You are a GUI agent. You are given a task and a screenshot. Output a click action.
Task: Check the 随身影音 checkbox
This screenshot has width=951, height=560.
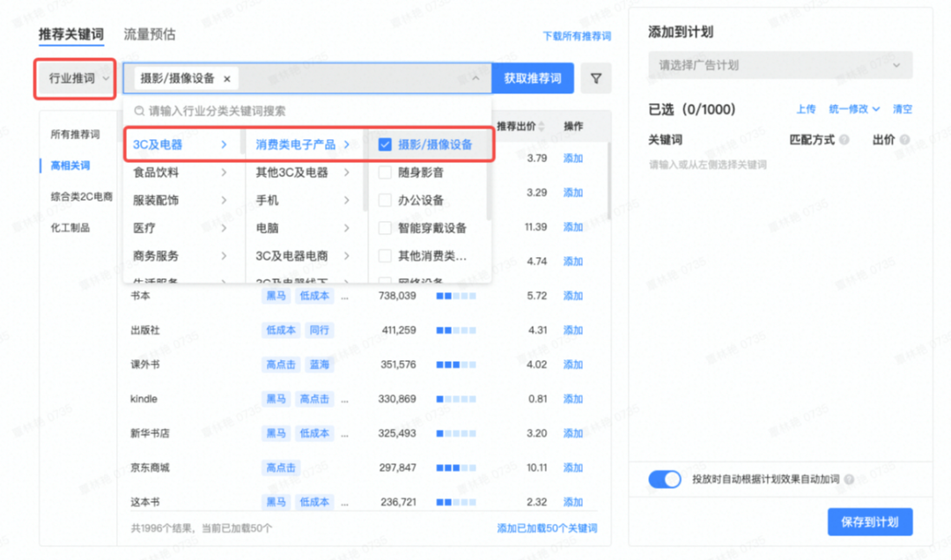[x=385, y=173]
